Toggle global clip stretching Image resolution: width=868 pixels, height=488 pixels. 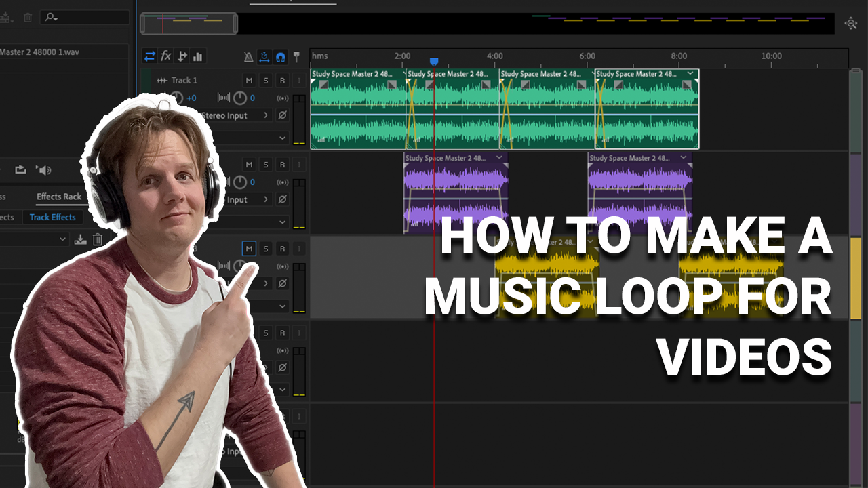pos(264,57)
